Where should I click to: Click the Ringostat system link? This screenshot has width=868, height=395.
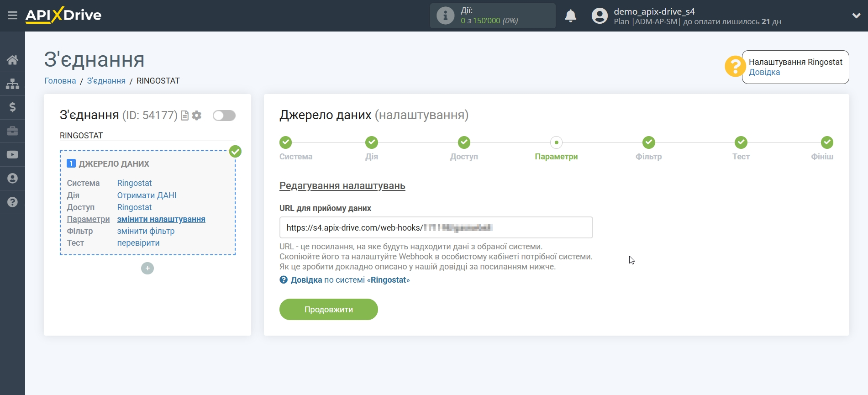coord(134,183)
